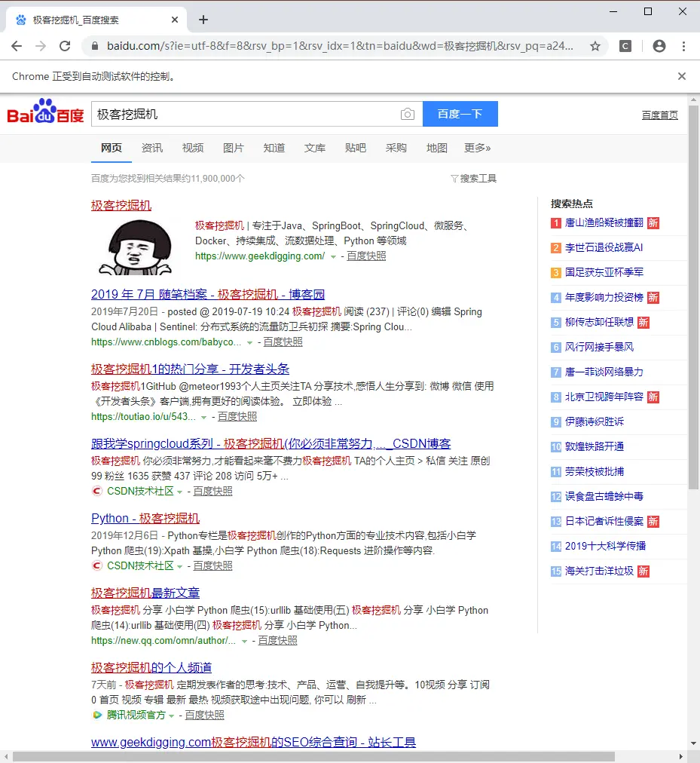
Task: Expand dropdown next to cnblogs.com URL
Action: 249,343
